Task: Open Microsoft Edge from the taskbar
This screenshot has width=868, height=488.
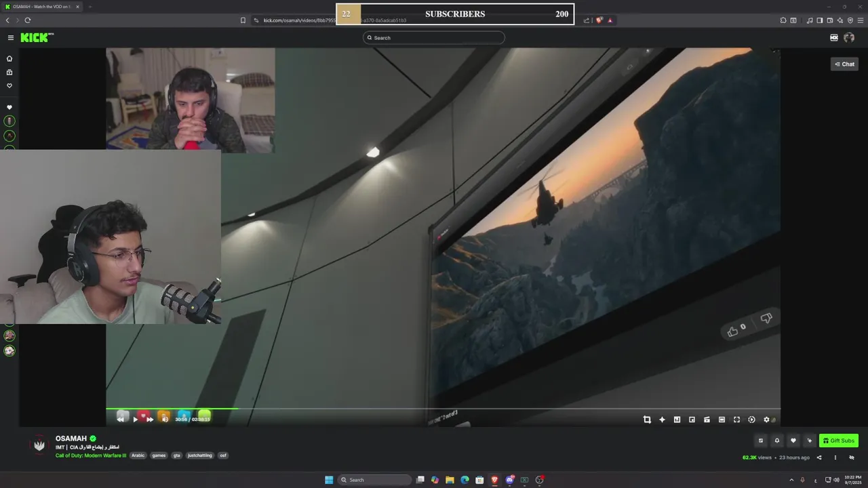Action: pyautogui.click(x=465, y=480)
